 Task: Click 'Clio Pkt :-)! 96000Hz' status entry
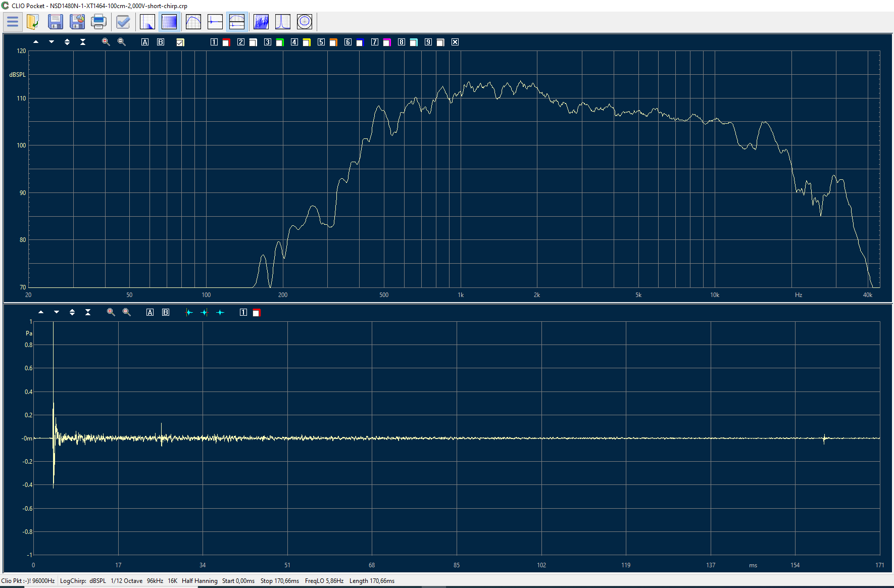point(28,581)
